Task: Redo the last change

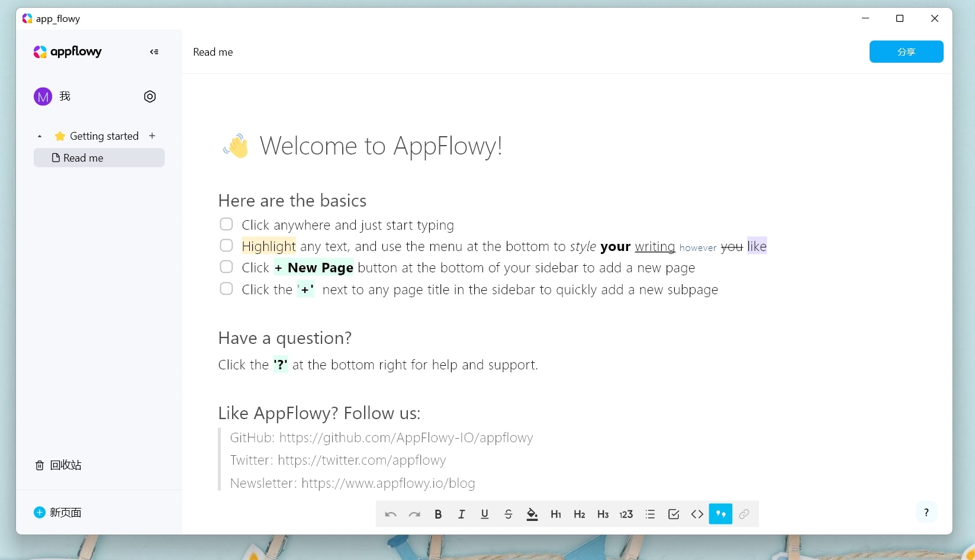Action: (x=414, y=514)
